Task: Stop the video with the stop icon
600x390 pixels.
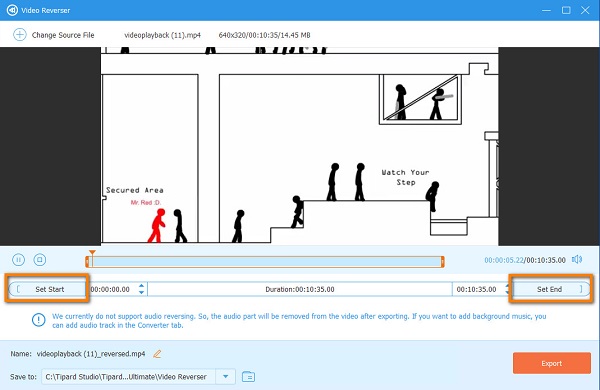Action: pos(40,260)
